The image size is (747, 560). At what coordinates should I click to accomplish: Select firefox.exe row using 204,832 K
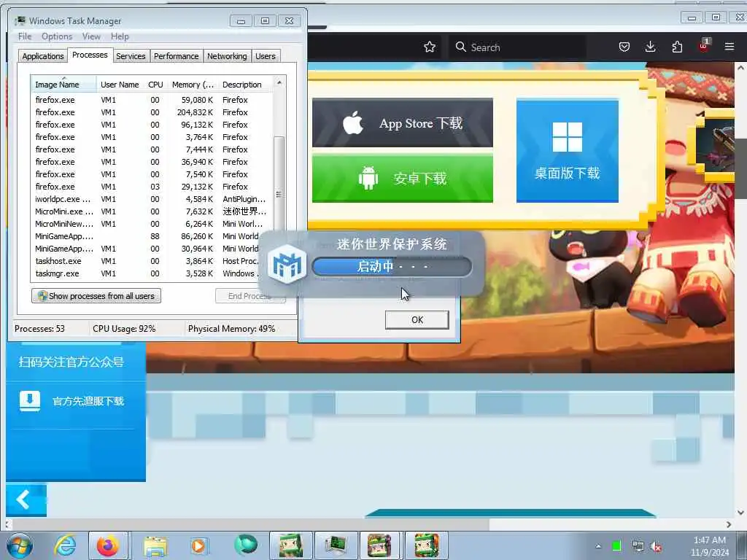coord(152,112)
